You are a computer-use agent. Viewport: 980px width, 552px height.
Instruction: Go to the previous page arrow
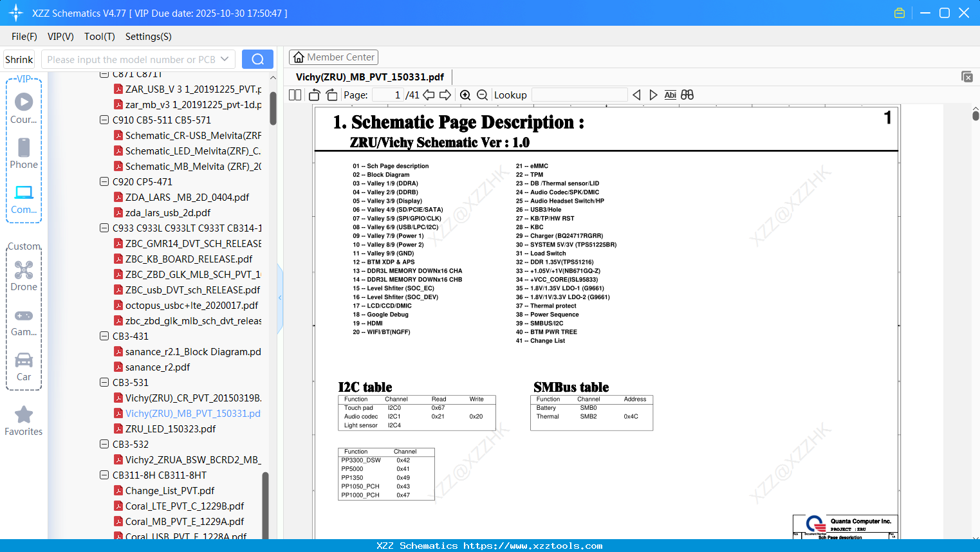tap(429, 95)
